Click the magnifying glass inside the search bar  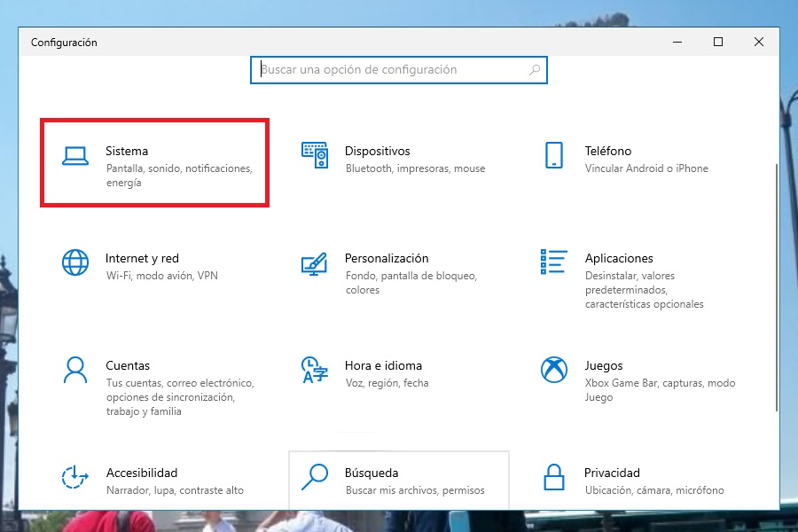pos(533,70)
